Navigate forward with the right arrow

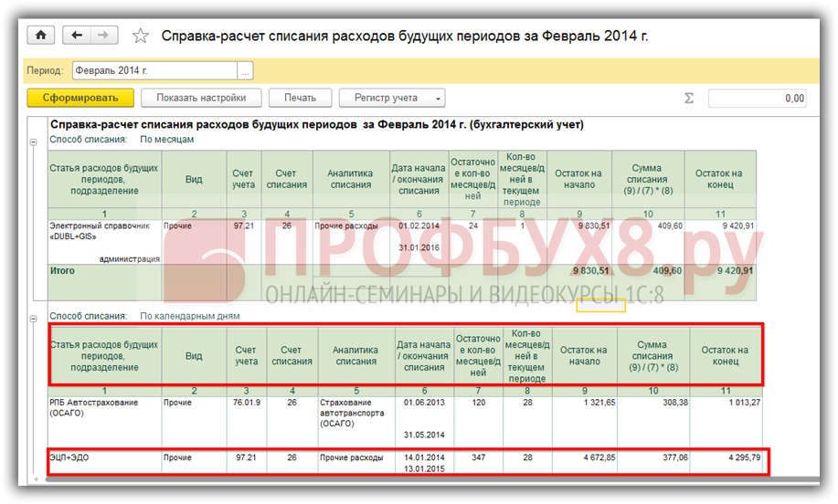(x=103, y=36)
